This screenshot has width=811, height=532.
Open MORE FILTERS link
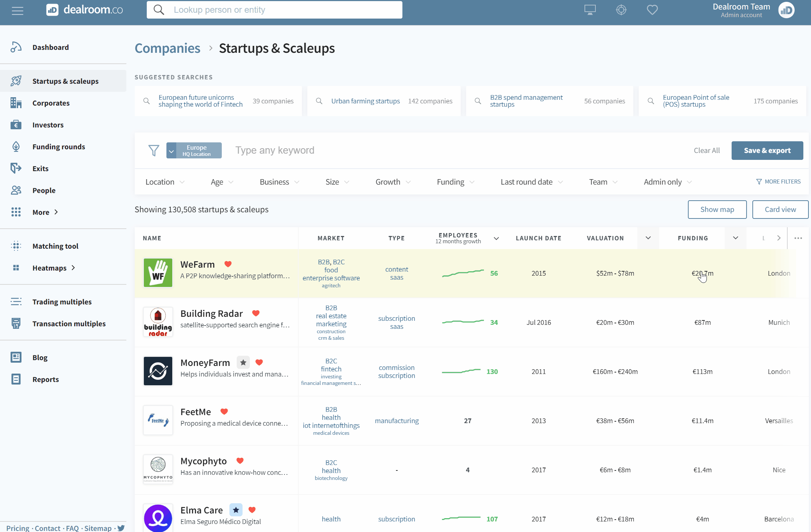778,181
